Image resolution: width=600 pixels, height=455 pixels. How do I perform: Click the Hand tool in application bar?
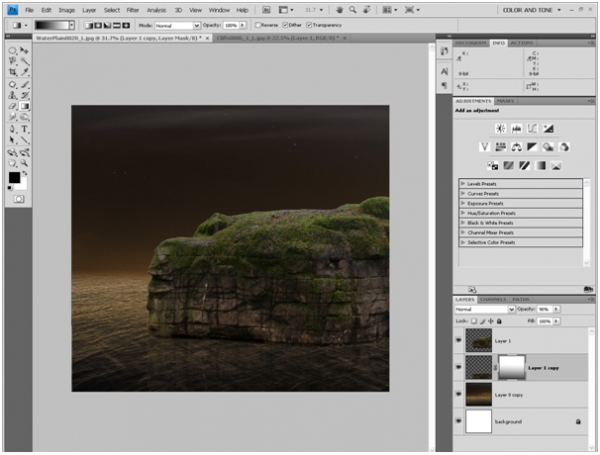339,10
